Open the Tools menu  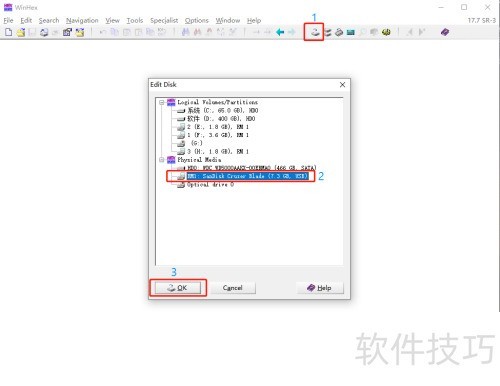[x=135, y=20]
